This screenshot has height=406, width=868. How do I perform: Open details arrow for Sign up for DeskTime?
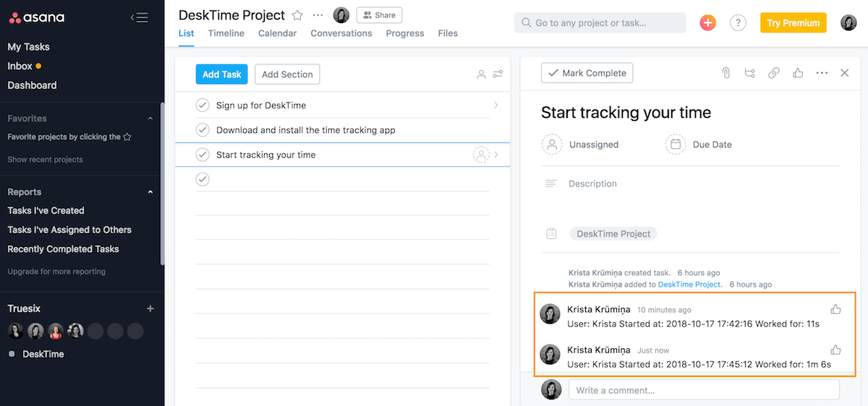click(x=496, y=106)
